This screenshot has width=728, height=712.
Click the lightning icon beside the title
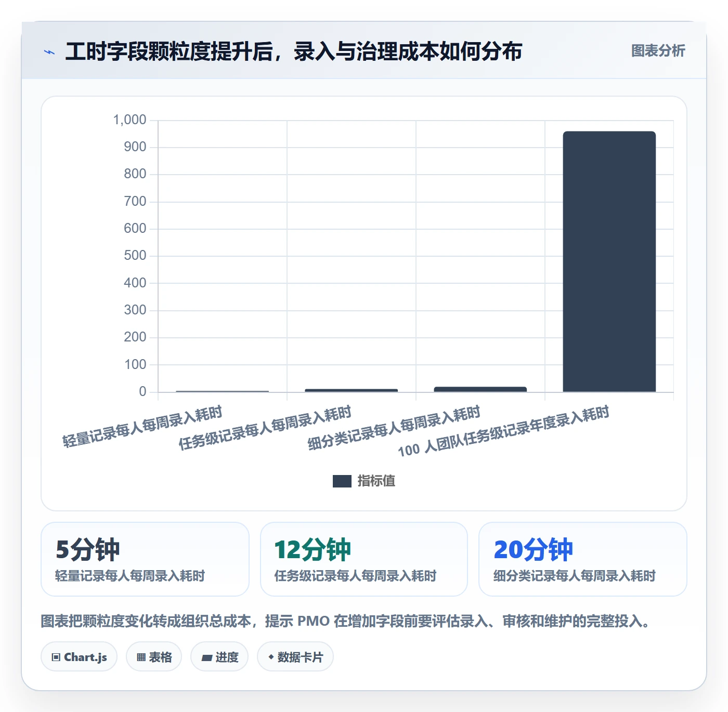point(49,52)
